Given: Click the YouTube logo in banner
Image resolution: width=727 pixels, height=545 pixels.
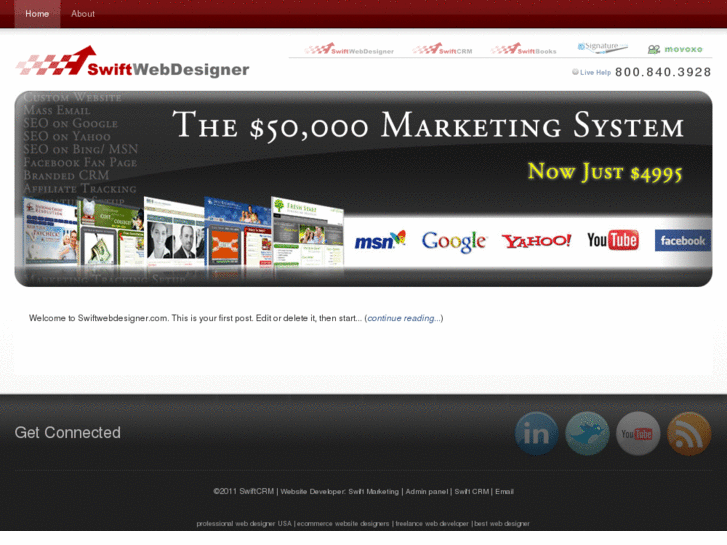Looking at the screenshot, I should [612, 240].
